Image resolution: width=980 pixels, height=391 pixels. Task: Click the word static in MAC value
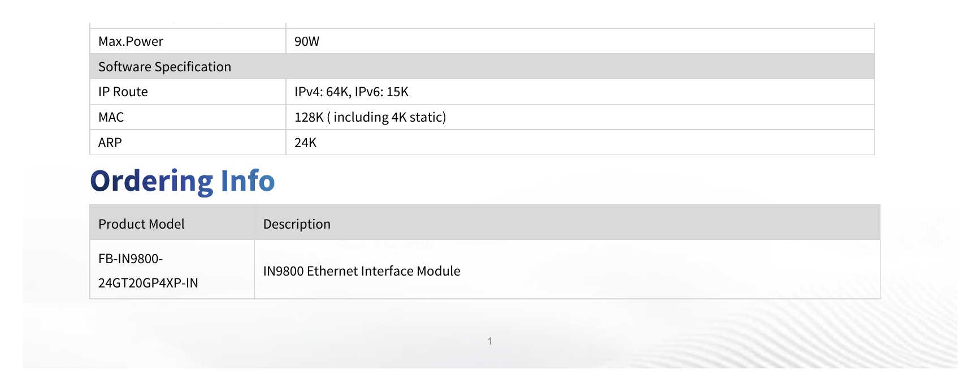coord(428,117)
